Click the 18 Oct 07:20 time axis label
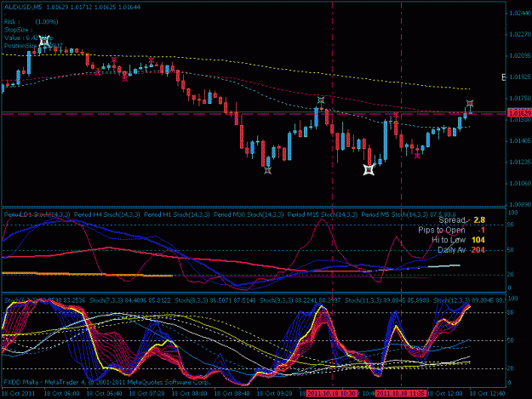Image resolution: width=532 pixels, height=399 pixels. tap(147, 394)
